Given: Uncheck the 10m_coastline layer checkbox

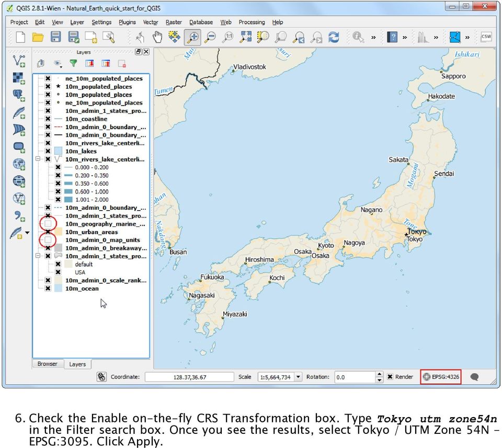Looking at the screenshot, I should pos(48,119).
